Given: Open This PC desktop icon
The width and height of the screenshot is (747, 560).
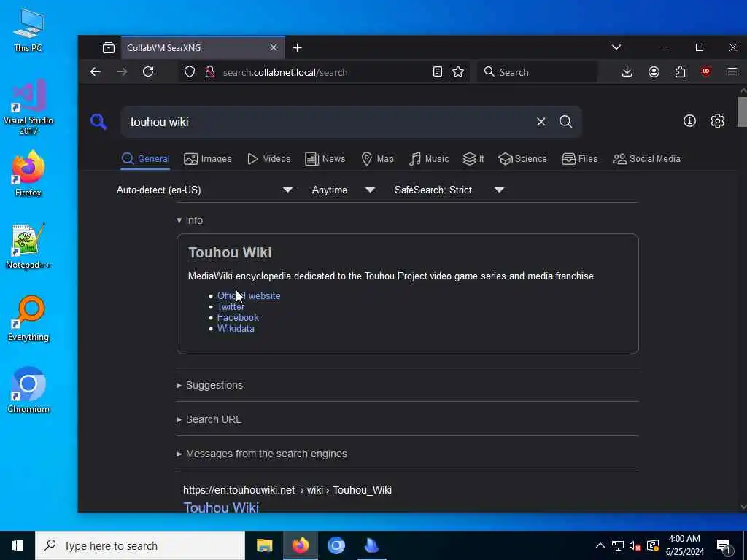Looking at the screenshot, I should [x=28, y=30].
